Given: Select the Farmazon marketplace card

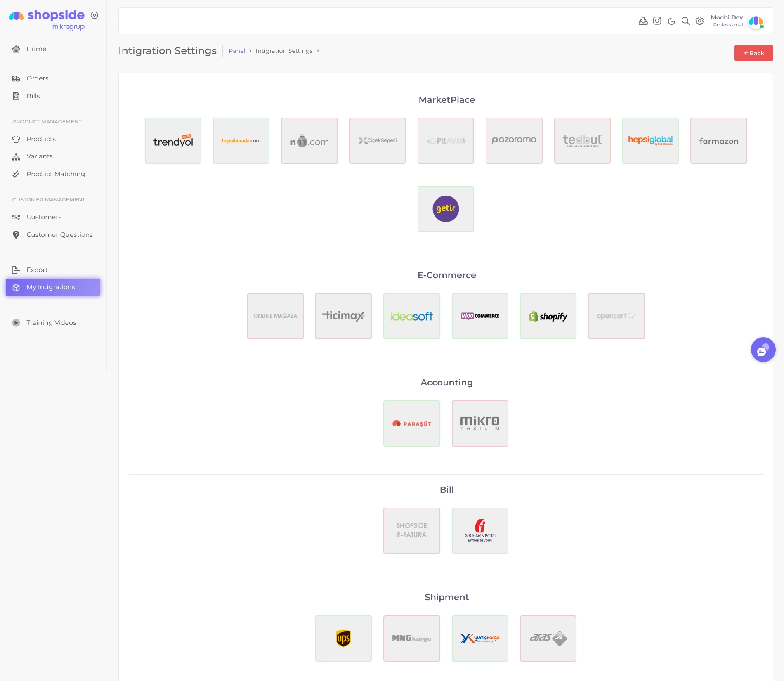Looking at the screenshot, I should pos(719,141).
